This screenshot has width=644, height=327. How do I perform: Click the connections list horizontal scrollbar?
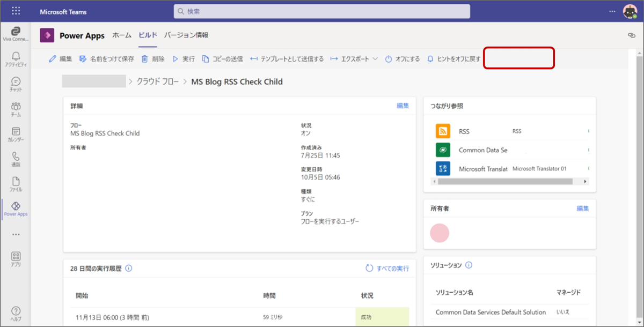tap(505, 182)
